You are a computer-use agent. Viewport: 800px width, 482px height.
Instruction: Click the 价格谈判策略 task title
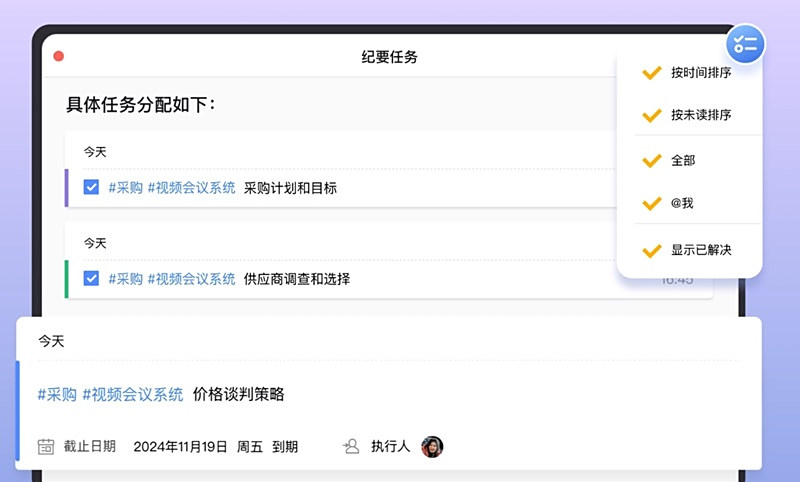coord(238,394)
